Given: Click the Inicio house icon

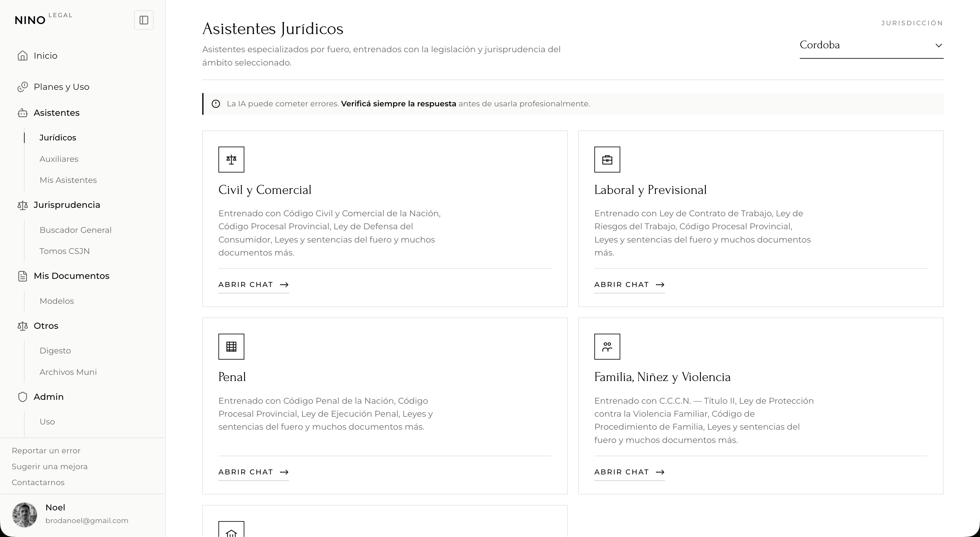Looking at the screenshot, I should [22, 55].
